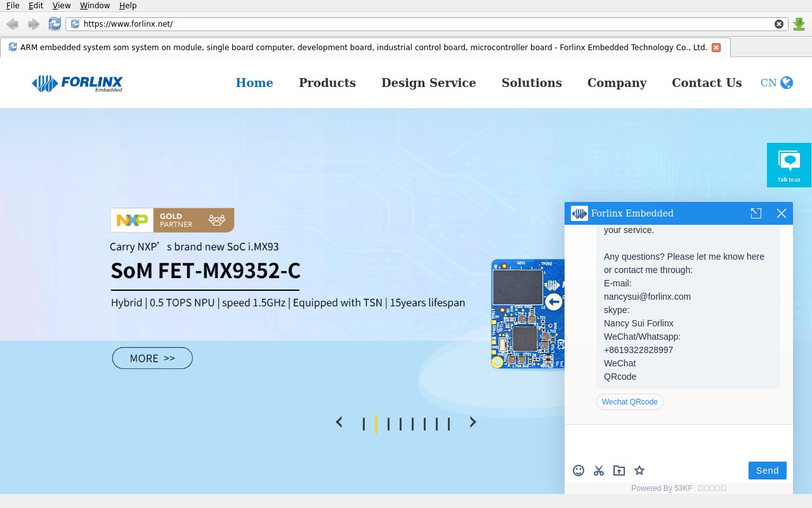Click the URL address bar

(x=428, y=24)
